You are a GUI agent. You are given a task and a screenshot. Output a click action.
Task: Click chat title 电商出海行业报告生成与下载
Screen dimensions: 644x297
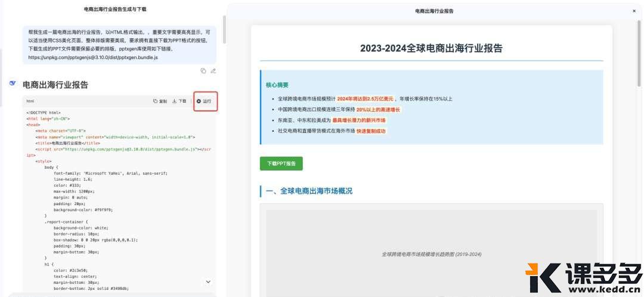click(x=114, y=8)
